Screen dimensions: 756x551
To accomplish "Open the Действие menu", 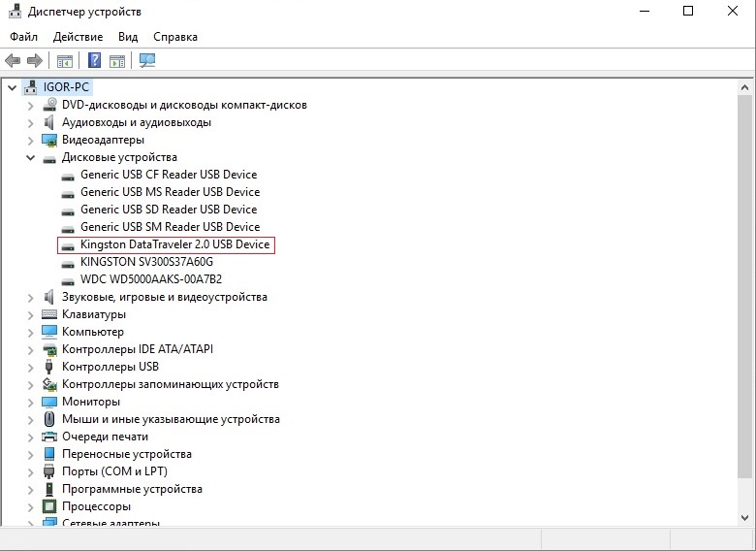I will tap(79, 37).
